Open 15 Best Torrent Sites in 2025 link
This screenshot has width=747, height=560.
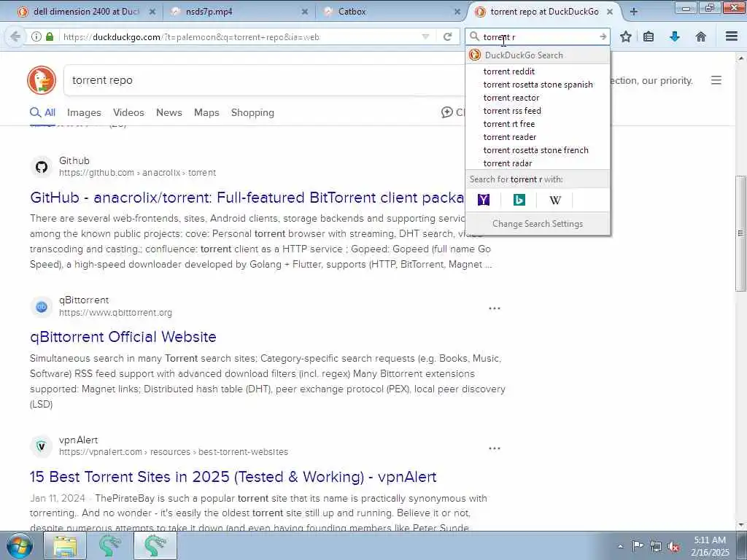click(x=233, y=477)
